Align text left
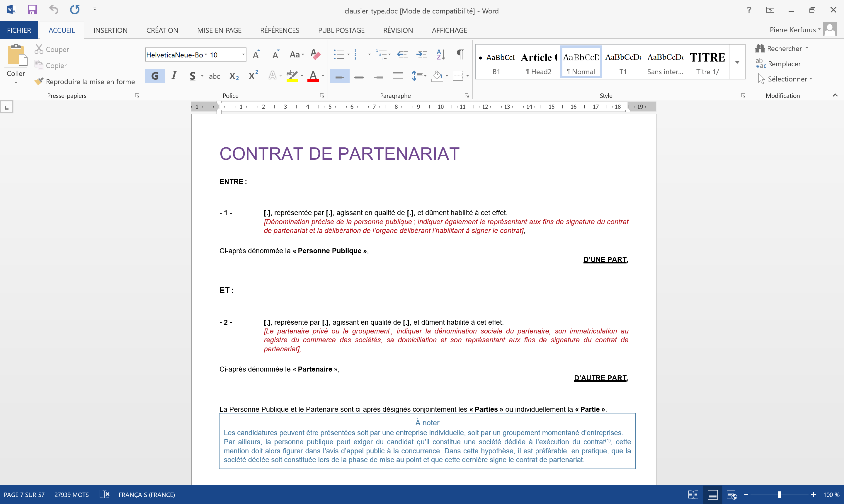The height and width of the screenshot is (504, 844). tap(340, 76)
